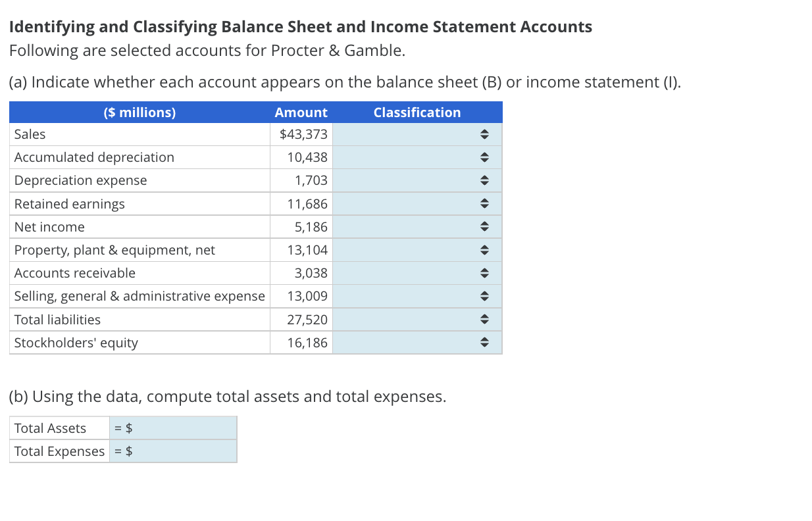Open the Classification dropdown for Stockholders' equity

(484, 342)
